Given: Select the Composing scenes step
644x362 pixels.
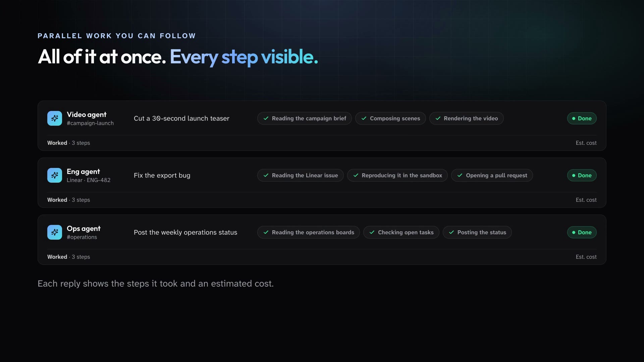Looking at the screenshot, I should pos(390,118).
